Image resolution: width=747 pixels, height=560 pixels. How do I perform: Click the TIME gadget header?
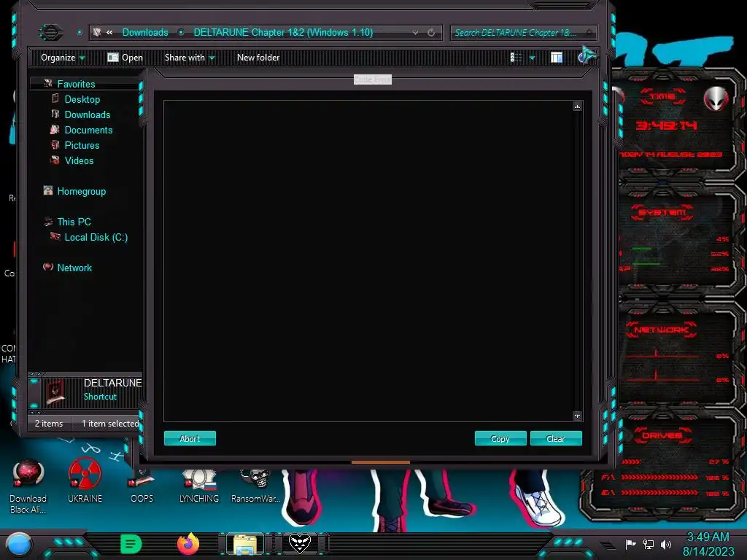point(662,97)
